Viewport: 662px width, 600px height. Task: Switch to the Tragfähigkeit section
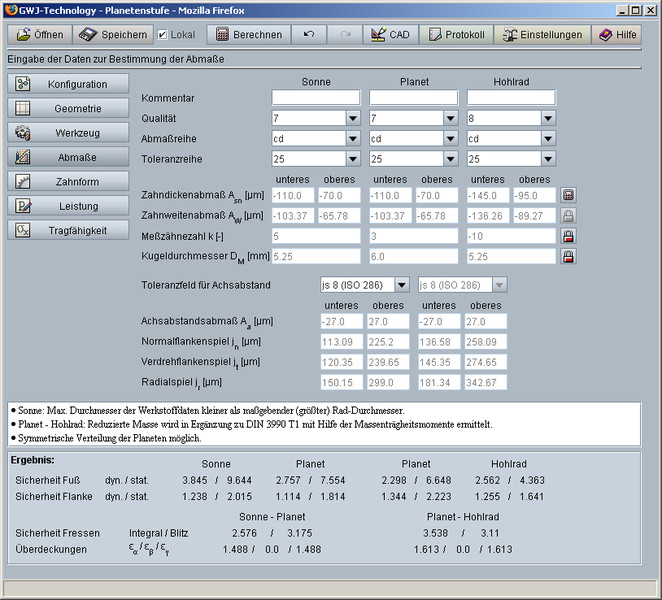(x=69, y=230)
